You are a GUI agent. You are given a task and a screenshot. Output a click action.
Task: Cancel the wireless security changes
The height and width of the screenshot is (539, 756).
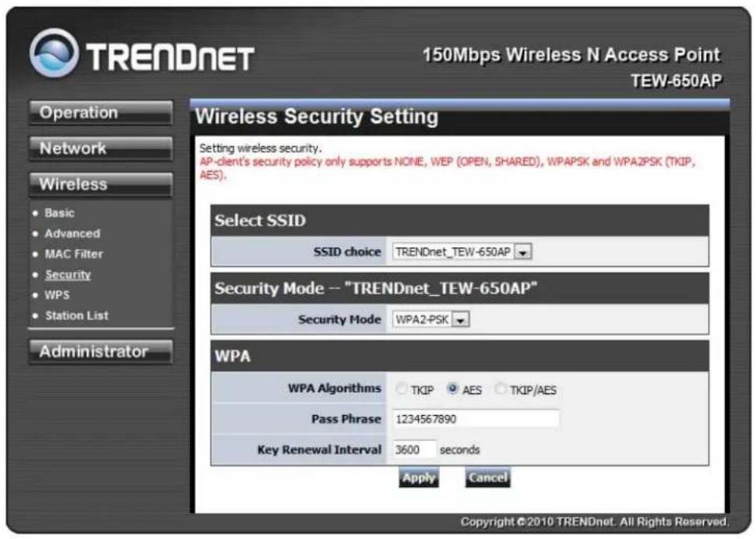coord(487,478)
